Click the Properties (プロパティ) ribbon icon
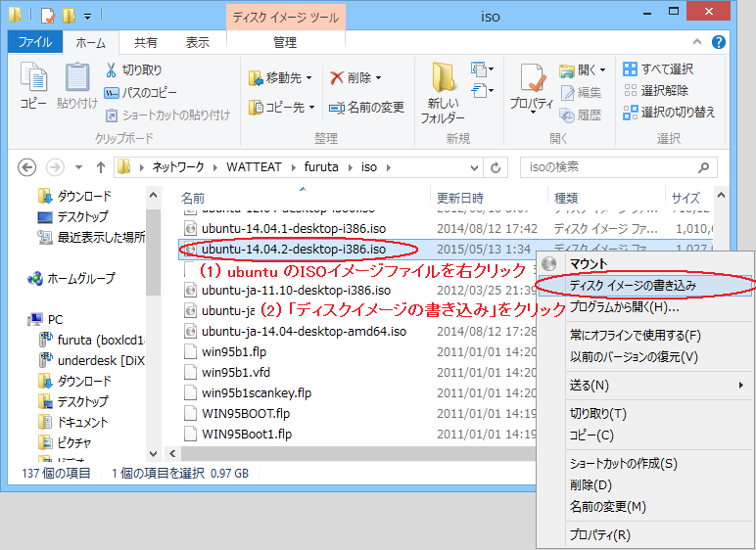756x550 pixels. point(532,87)
